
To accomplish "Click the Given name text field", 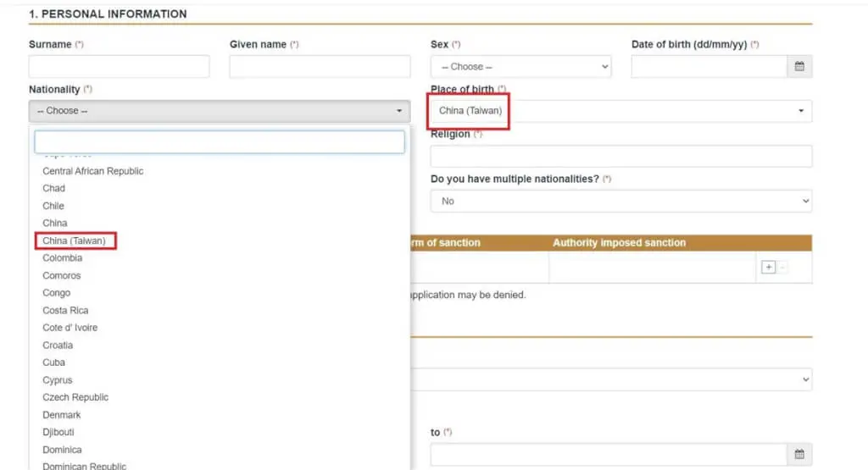I will click(320, 67).
